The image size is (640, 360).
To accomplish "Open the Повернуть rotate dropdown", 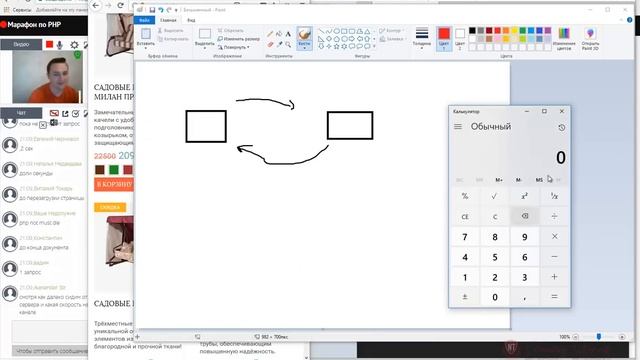I will (234, 47).
